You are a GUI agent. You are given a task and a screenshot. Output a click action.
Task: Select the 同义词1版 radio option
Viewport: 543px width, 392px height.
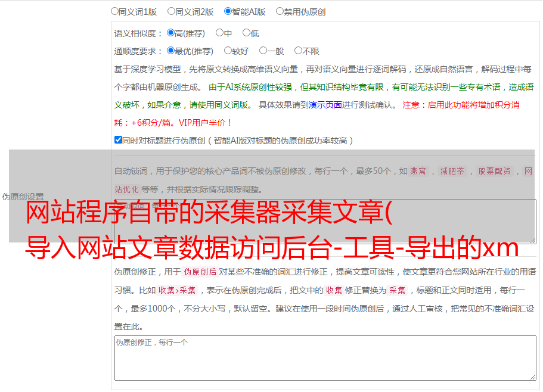pyautogui.click(x=114, y=11)
